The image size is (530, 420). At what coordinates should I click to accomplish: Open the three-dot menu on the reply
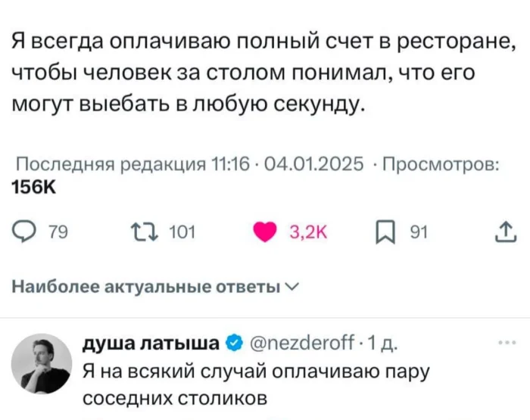click(507, 343)
